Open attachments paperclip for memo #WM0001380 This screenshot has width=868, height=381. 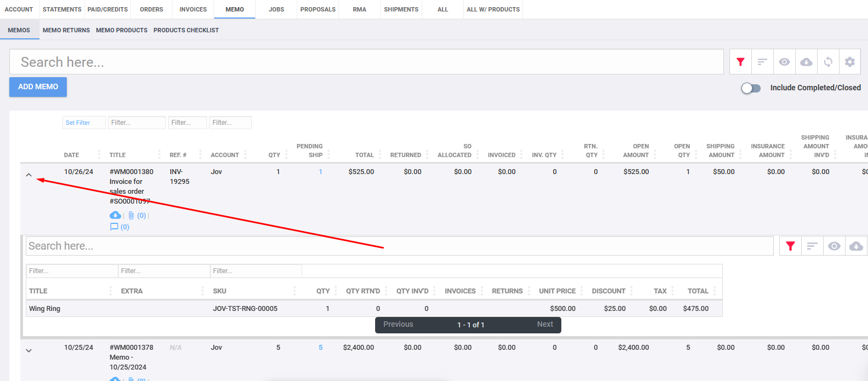pyautogui.click(x=131, y=215)
